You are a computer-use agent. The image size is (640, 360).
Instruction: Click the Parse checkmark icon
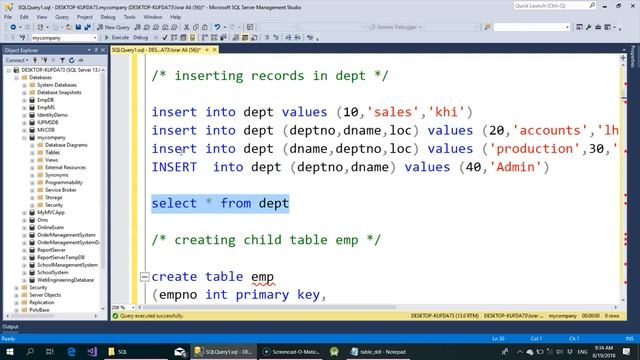click(164, 38)
